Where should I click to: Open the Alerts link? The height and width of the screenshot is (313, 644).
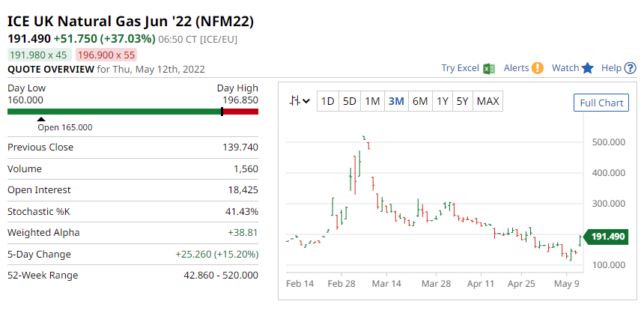pos(516,68)
